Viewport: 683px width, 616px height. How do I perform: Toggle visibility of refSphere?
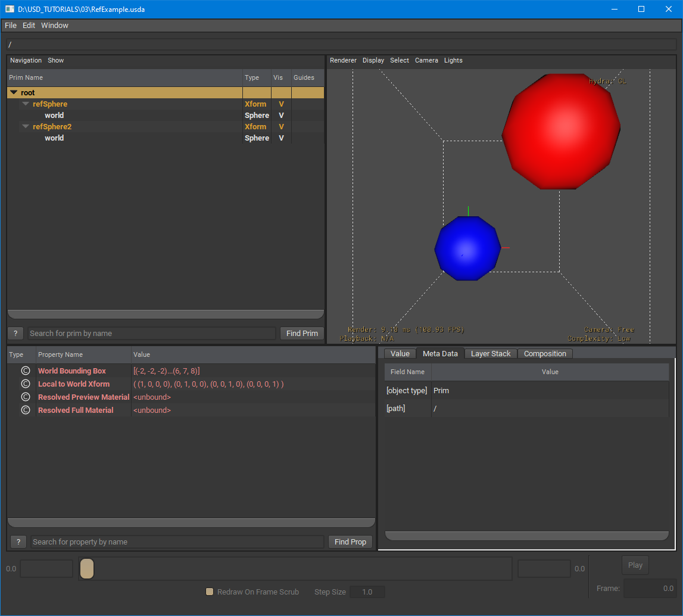coord(280,104)
